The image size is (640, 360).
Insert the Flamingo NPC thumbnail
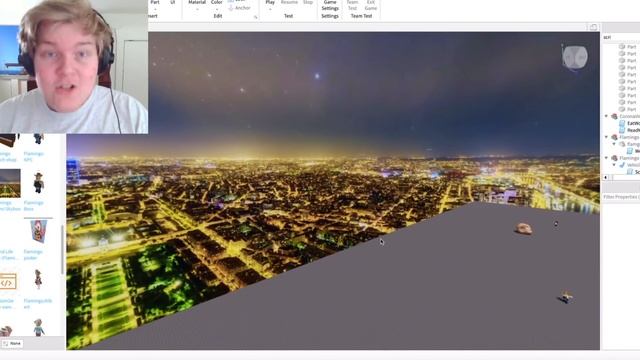click(38, 139)
